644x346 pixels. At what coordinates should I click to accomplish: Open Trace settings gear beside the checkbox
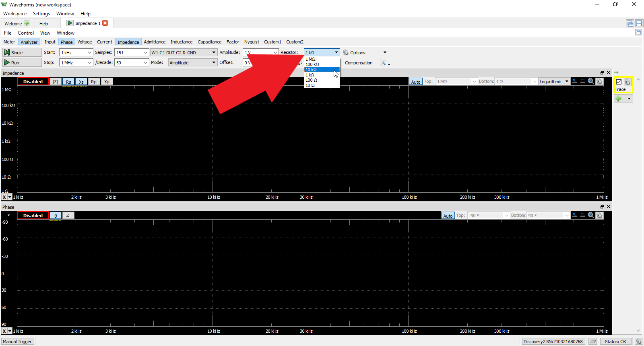pyautogui.click(x=627, y=82)
